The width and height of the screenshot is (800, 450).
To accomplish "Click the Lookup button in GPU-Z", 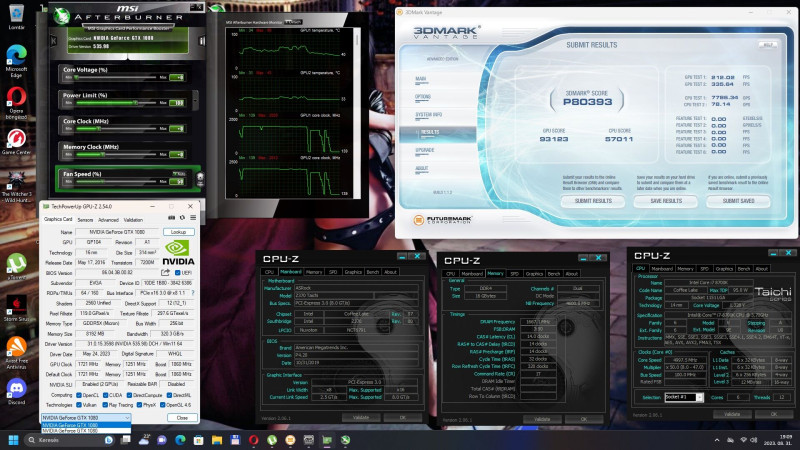I will [179, 232].
